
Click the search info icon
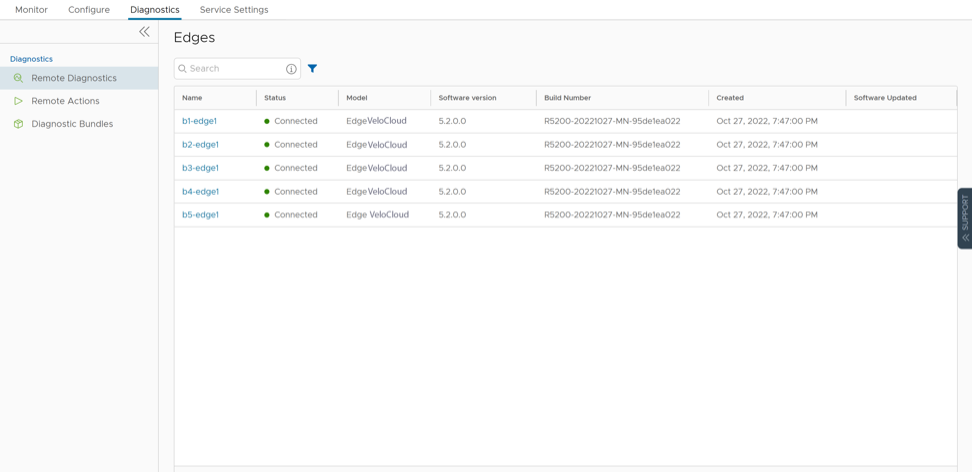tap(291, 69)
